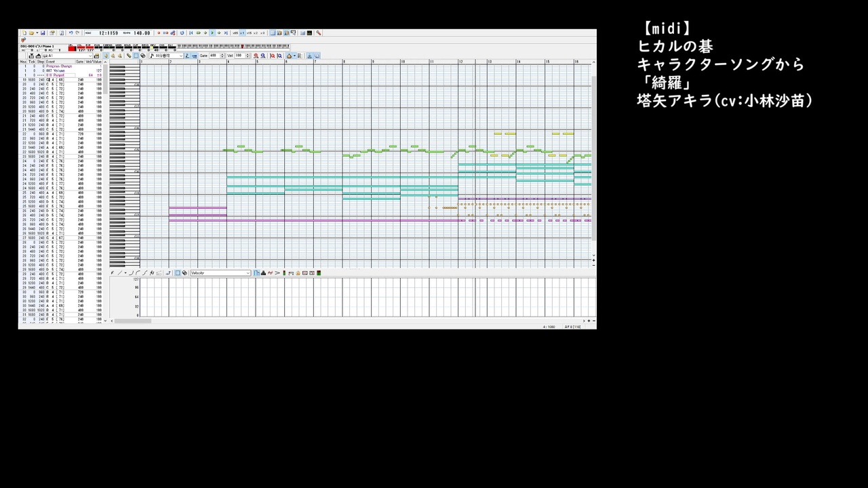Set playback speed to x2
868x488 pixels.
[256, 33]
